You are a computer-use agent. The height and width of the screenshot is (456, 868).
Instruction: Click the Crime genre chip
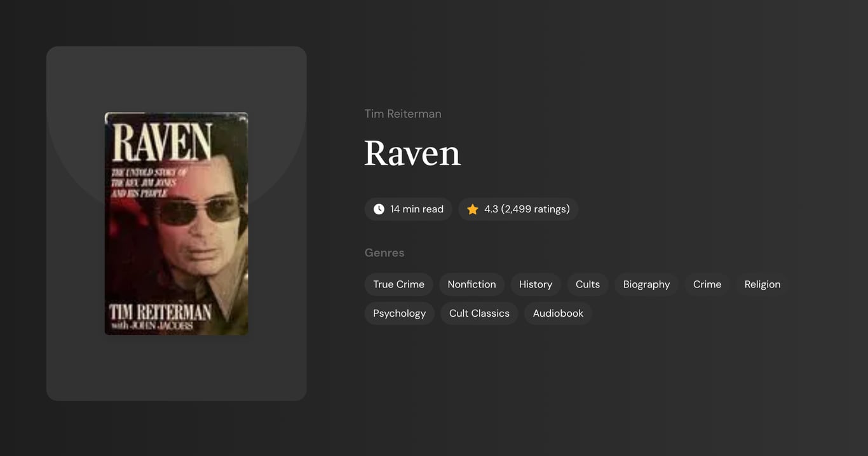click(x=707, y=284)
